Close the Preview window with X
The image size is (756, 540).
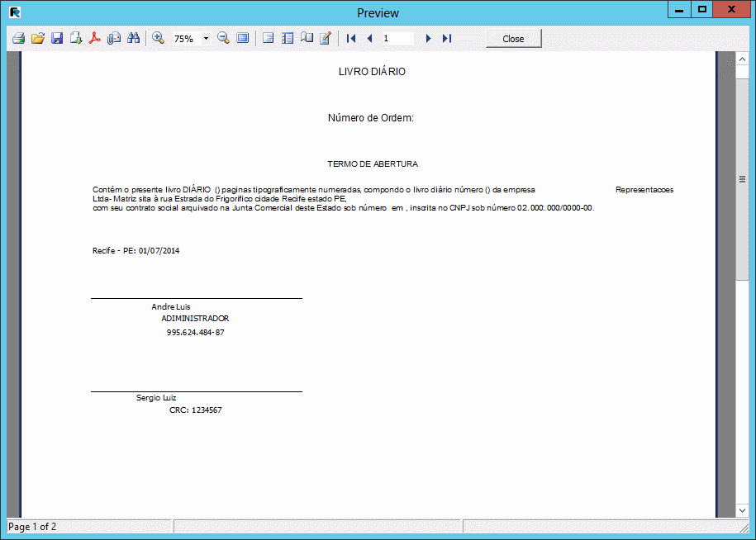click(x=731, y=10)
